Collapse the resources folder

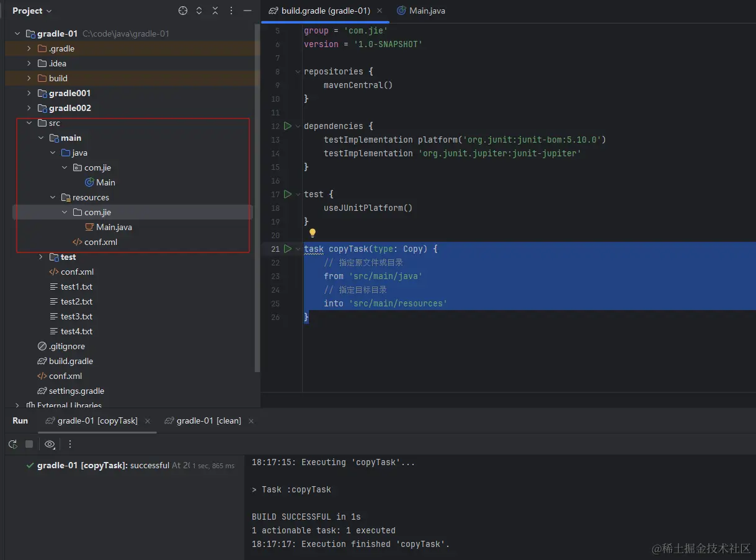click(53, 197)
